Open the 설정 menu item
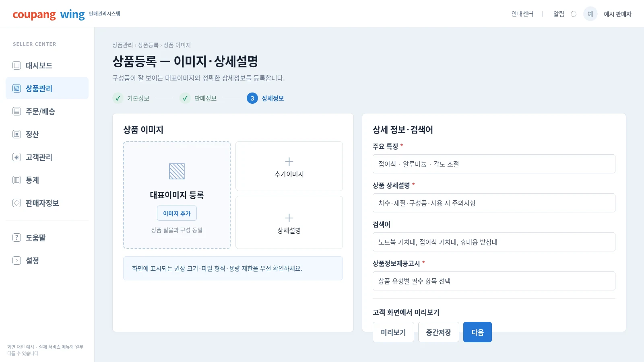This screenshot has height=362, width=644. point(47,260)
